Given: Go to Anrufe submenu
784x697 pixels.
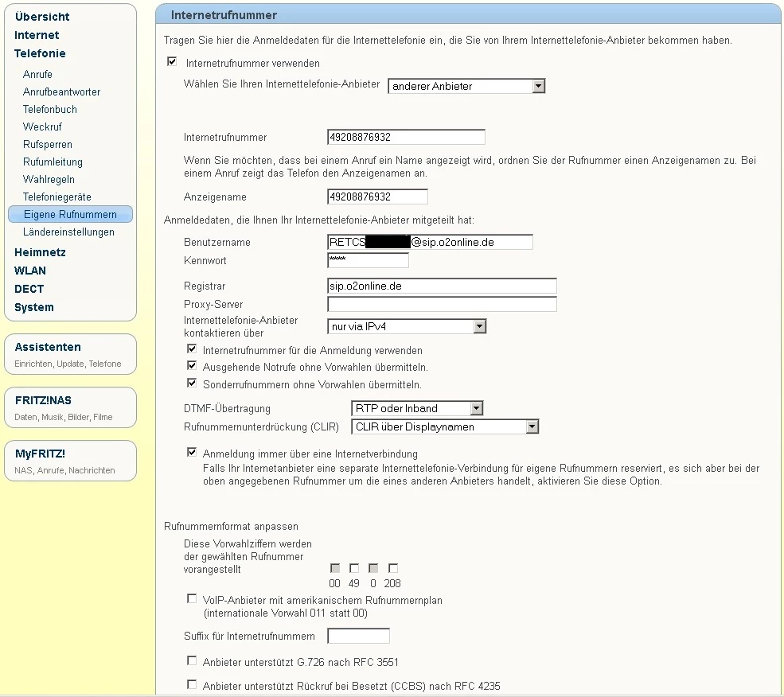Looking at the screenshot, I should pyautogui.click(x=37, y=75).
